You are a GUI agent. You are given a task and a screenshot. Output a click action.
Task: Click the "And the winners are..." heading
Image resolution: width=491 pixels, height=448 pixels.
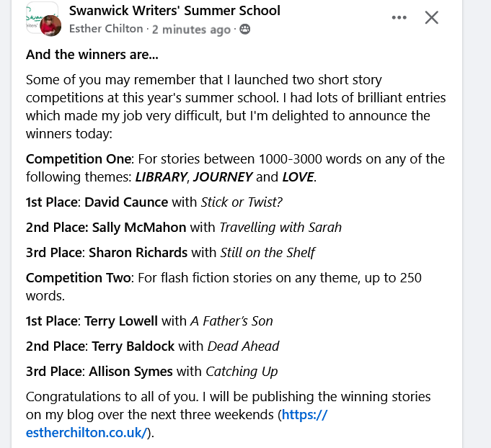[92, 54]
